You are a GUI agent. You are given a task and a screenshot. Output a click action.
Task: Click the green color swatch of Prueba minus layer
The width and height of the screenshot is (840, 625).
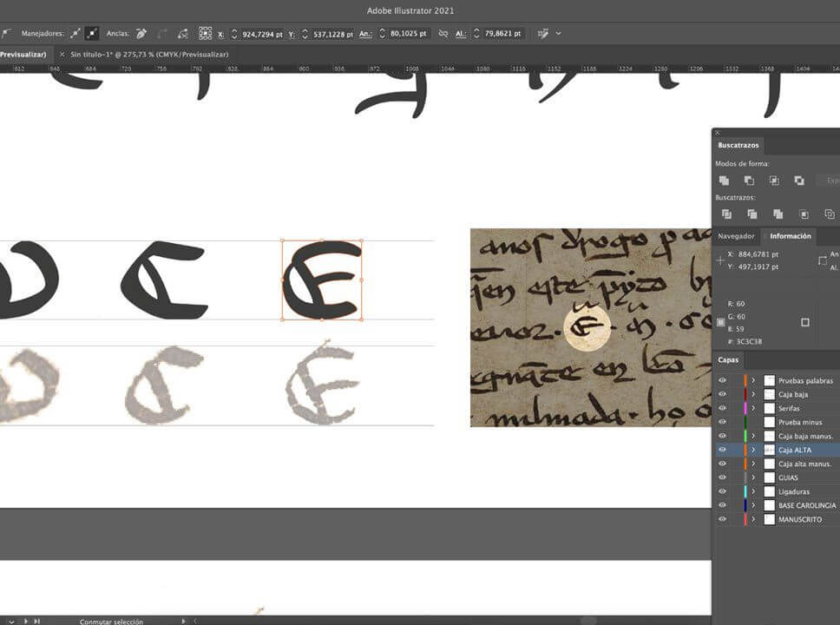[745, 422]
